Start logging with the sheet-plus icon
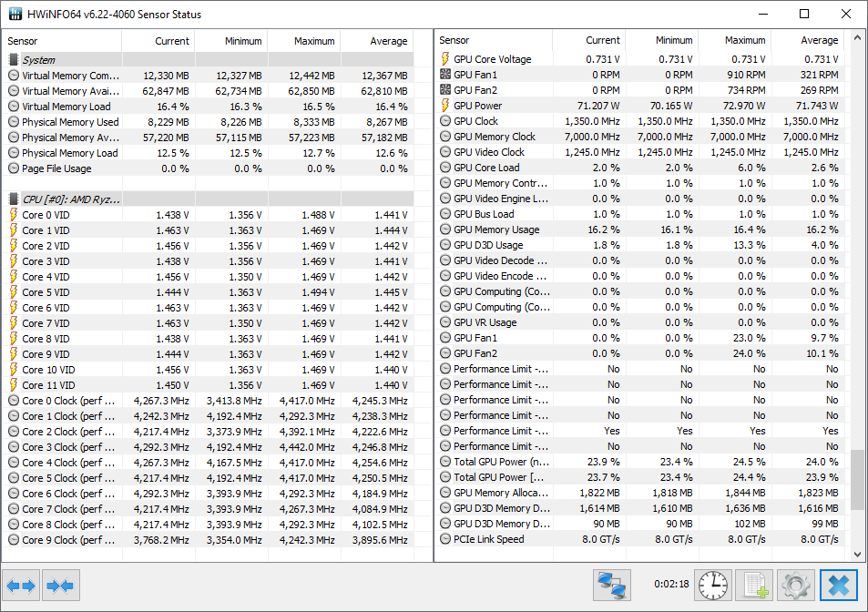Viewport: 868px width, 612px height. pyautogui.click(x=754, y=586)
